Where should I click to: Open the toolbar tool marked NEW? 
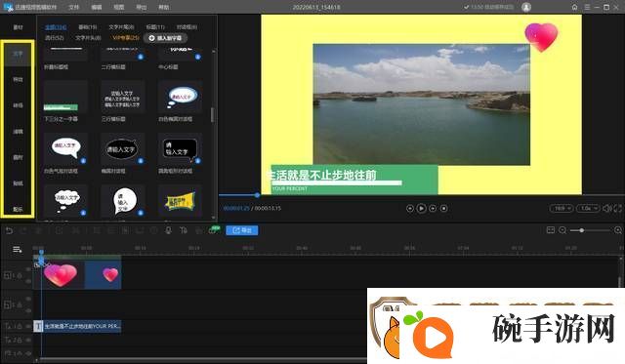coord(214,230)
